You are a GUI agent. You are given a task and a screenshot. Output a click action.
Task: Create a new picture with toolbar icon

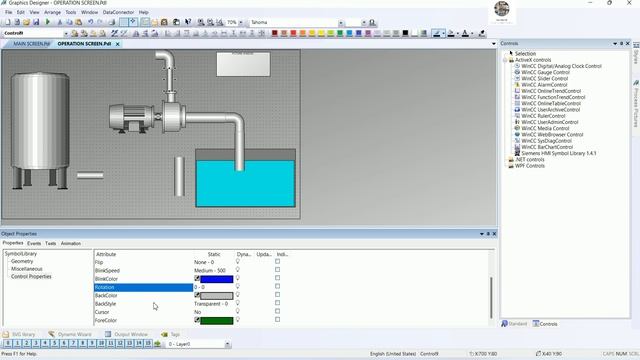[7, 22]
